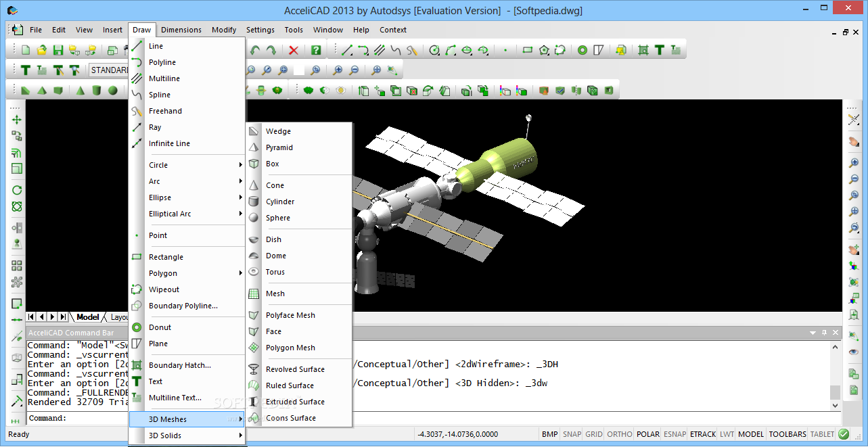Toggle TABLET mode in status bar
Screen dimensions: 868x447
coord(822,434)
